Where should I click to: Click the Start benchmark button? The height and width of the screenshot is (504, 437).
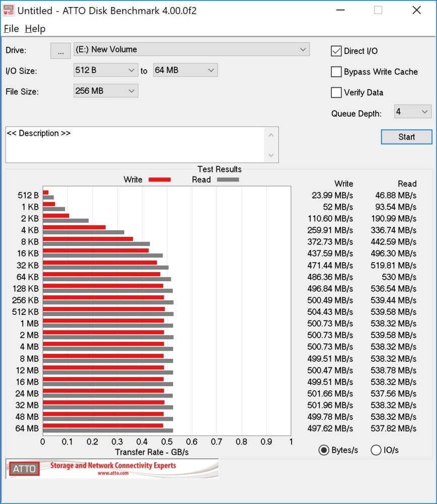pyautogui.click(x=406, y=137)
